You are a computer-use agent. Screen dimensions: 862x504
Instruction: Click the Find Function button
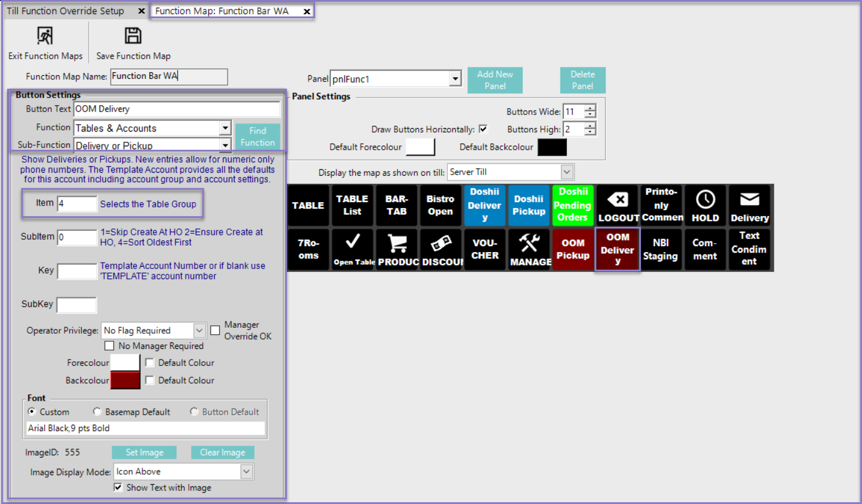258,136
